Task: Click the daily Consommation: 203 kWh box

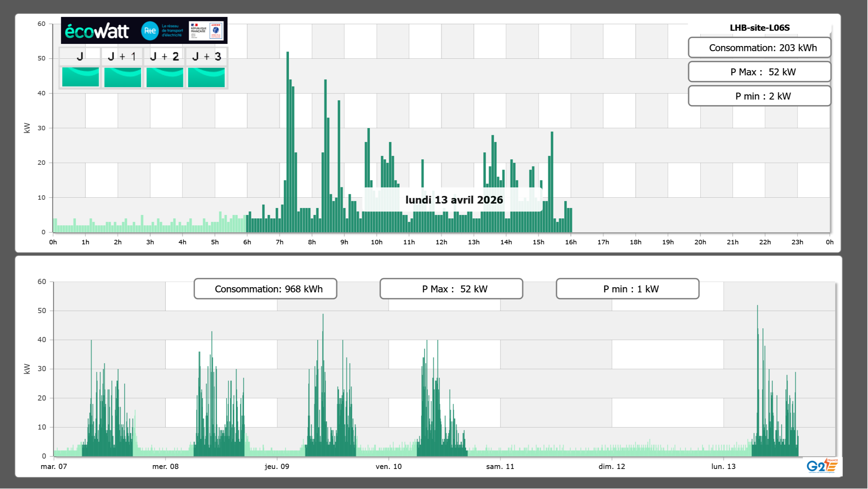Action: pos(759,48)
